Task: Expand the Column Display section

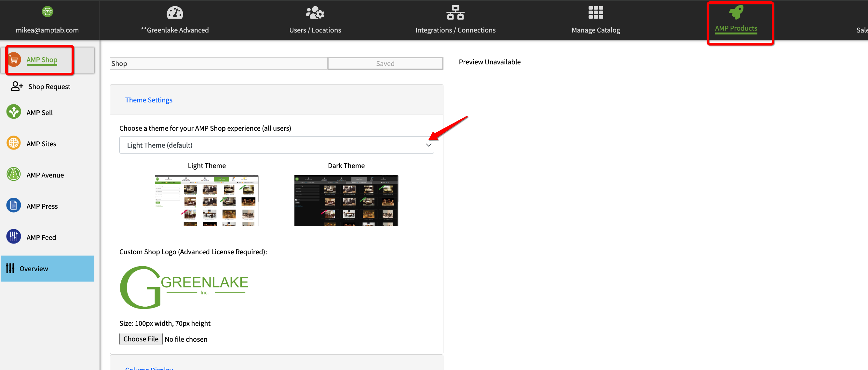Action: (x=149, y=368)
